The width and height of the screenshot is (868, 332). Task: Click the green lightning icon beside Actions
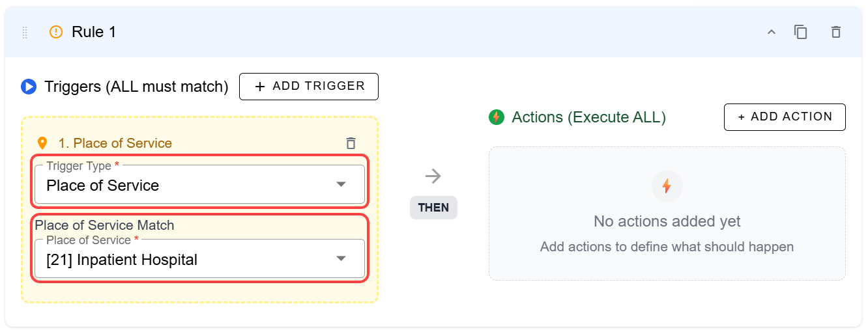click(x=497, y=117)
